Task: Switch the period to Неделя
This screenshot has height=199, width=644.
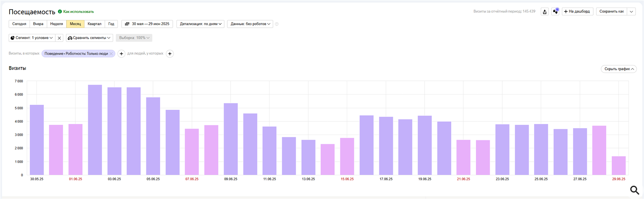Action: (x=57, y=24)
